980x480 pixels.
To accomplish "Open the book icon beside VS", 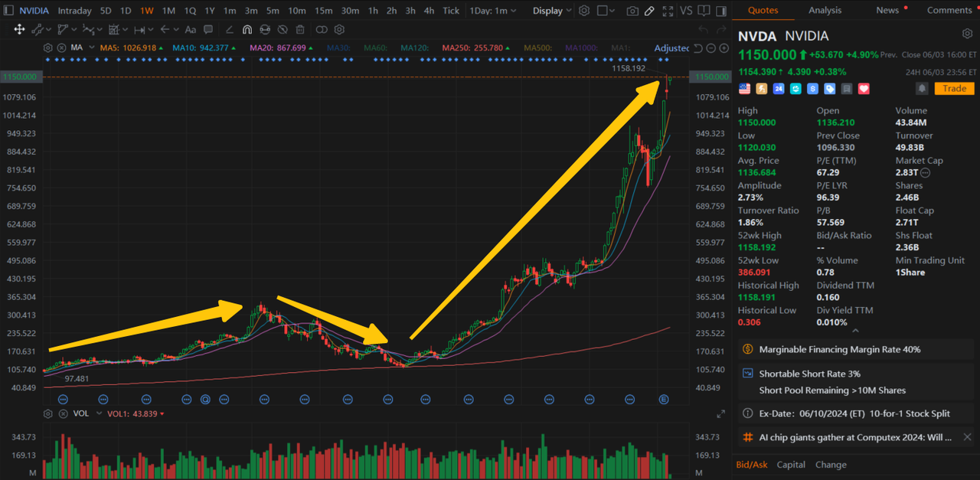I will click(x=705, y=11).
